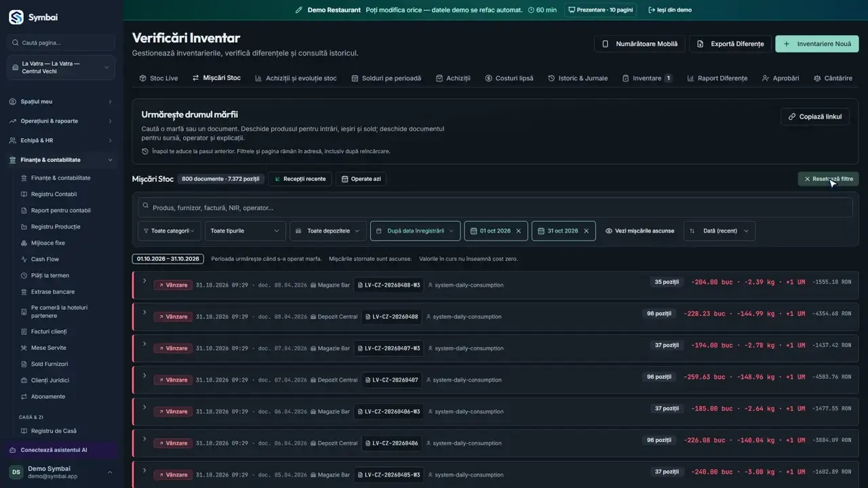Open Numărătoare Mobilă

point(640,44)
